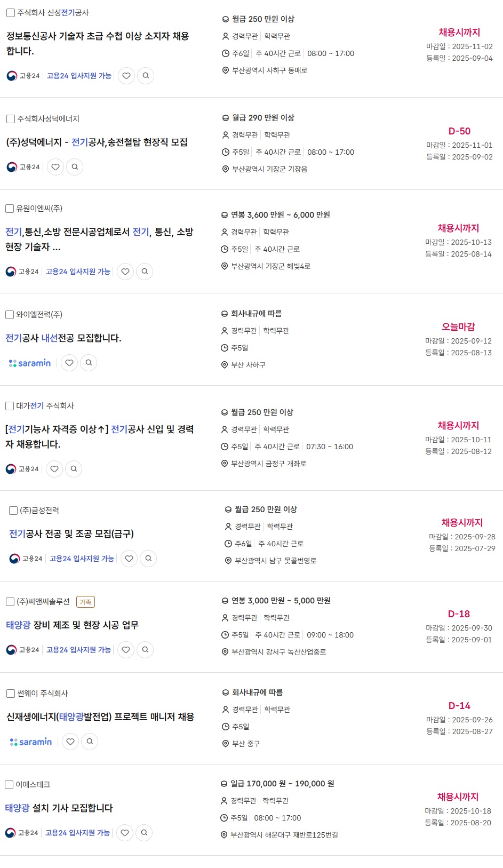Screen dimensions: 503x868
Task: Open 신재생에너지 프로젝트 매니저 채용 posting
Action: pyautogui.click(x=100, y=717)
